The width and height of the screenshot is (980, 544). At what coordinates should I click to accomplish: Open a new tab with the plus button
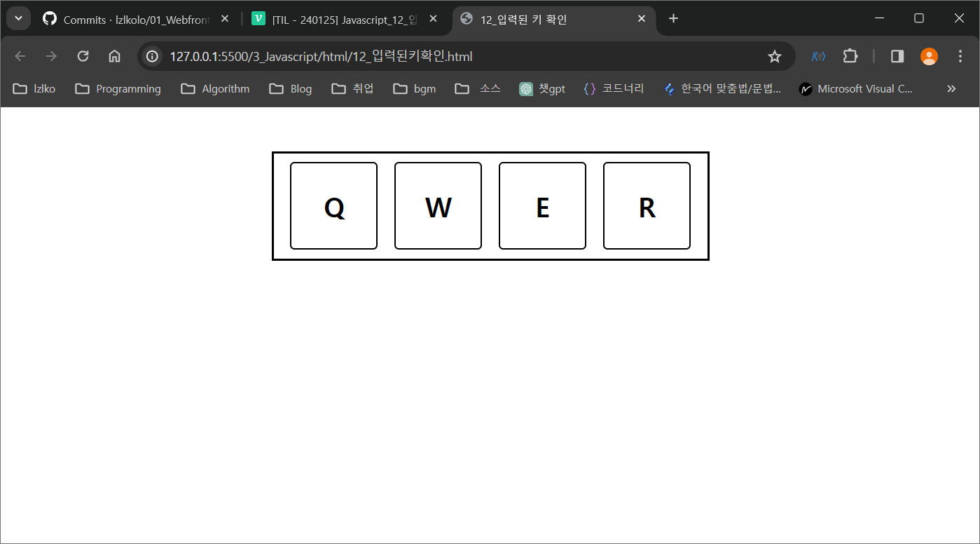672,19
